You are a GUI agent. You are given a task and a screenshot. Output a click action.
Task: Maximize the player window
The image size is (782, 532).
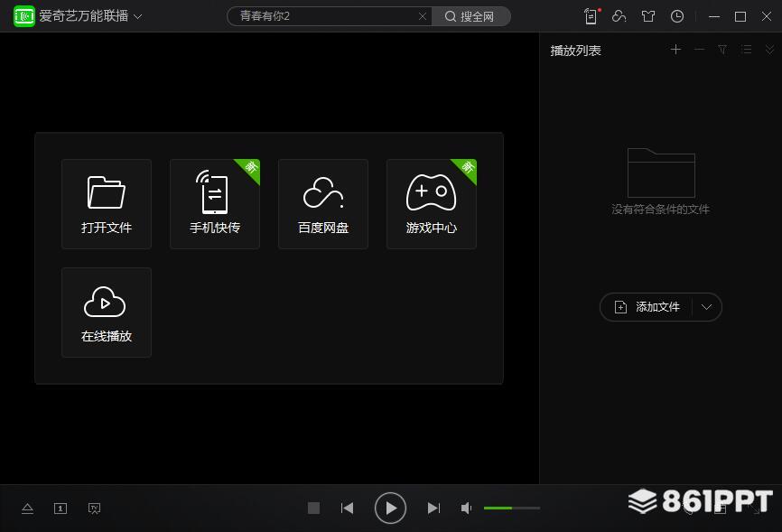tap(740, 16)
